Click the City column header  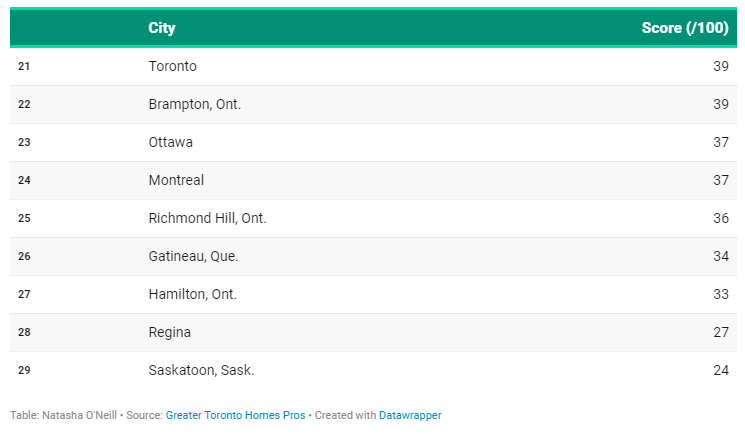point(162,28)
